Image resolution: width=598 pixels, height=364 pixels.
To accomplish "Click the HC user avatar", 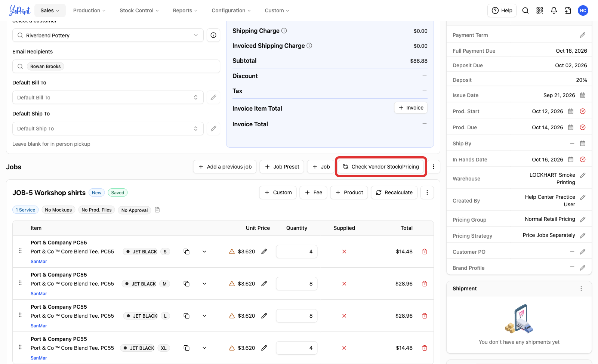I will (x=583, y=10).
